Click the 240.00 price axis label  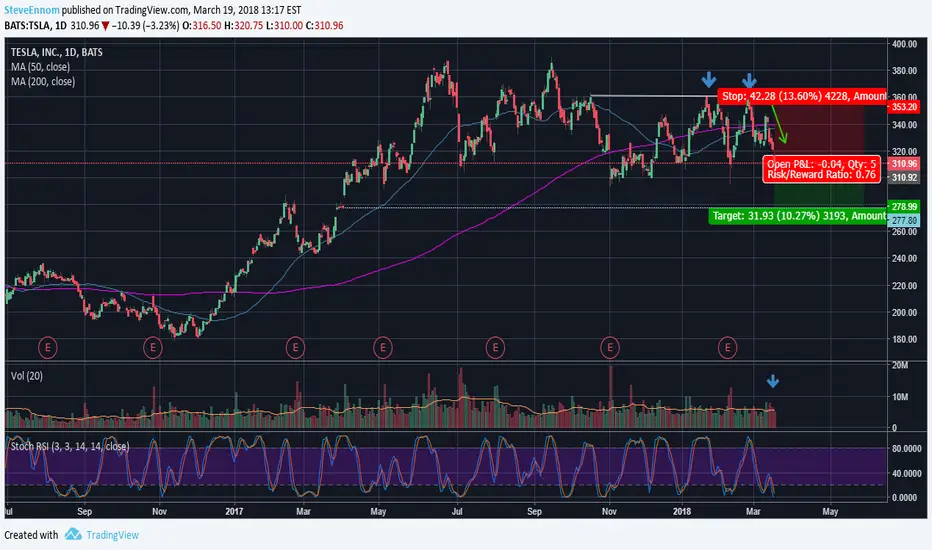click(x=905, y=259)
